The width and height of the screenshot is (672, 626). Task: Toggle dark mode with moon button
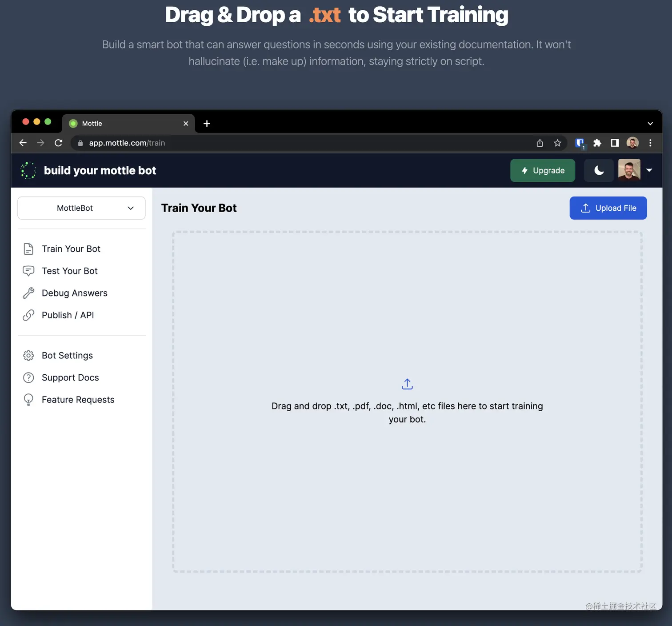(x=599, y=170)
